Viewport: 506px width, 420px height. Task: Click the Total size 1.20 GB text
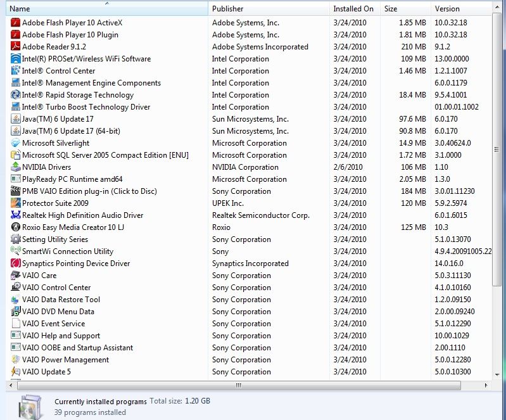coord(180,401)
